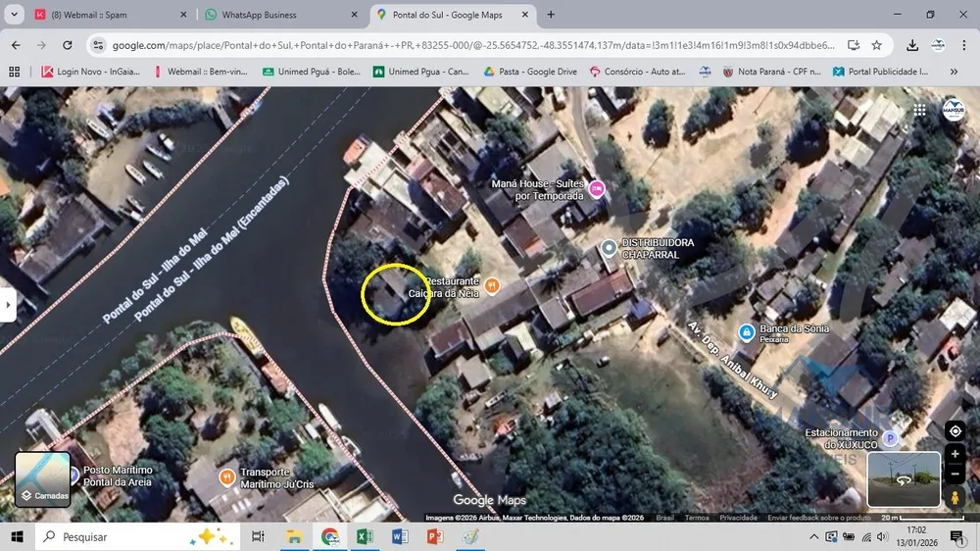Click the DISTRIBUIDORA CHAPARRAL location pin
This screenshot has width=980, height=551.
click(x=609, y=248)
